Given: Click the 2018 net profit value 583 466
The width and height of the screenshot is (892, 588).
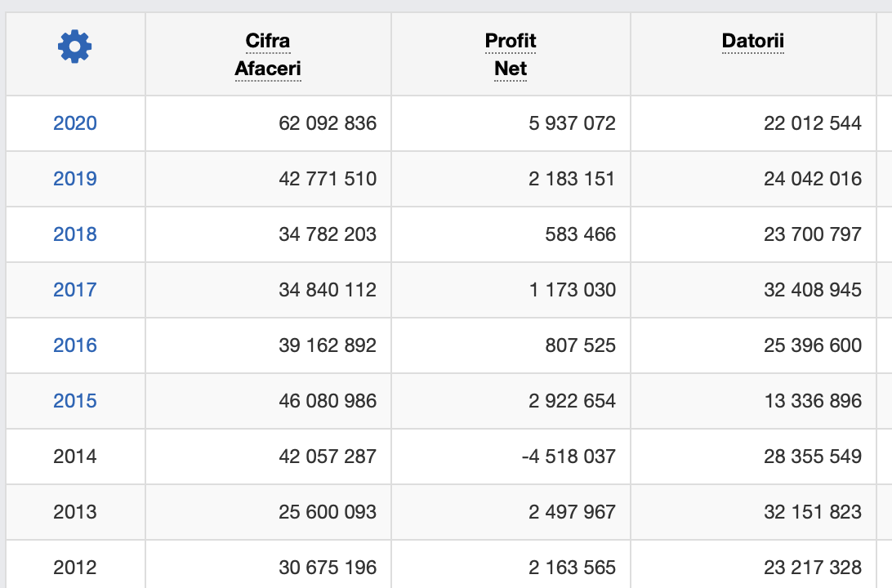Looking at the screenshot, I should coord(580,234).
